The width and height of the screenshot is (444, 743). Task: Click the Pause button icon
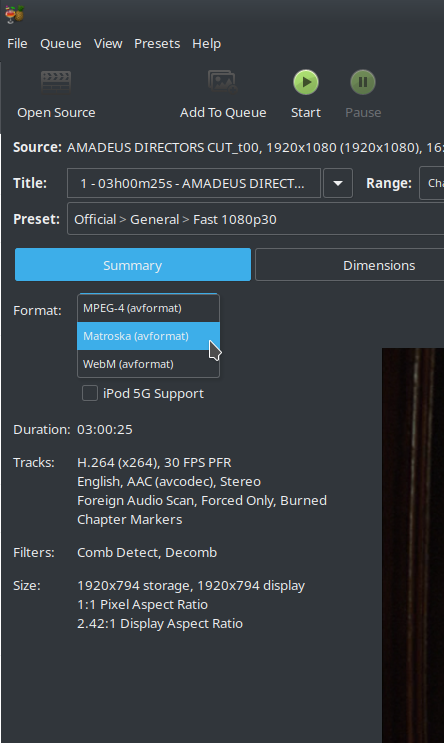point(363,82)
